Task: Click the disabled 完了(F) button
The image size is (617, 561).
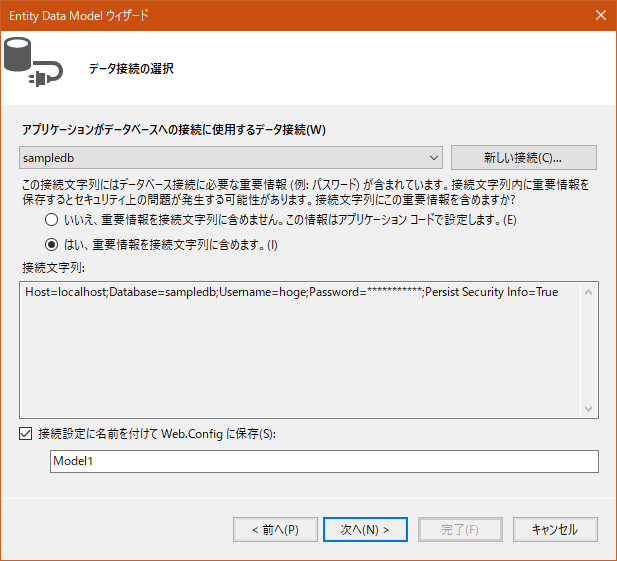Action: (x=460, y=530)
